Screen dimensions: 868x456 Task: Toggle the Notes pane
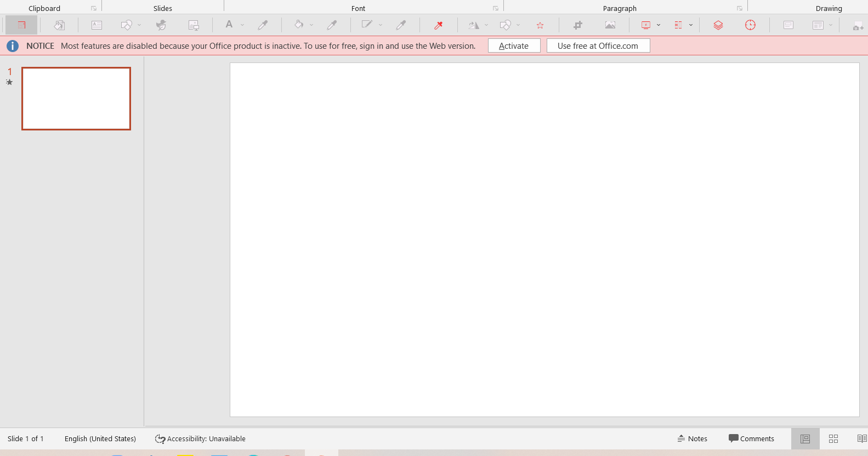tap(693, 438)
